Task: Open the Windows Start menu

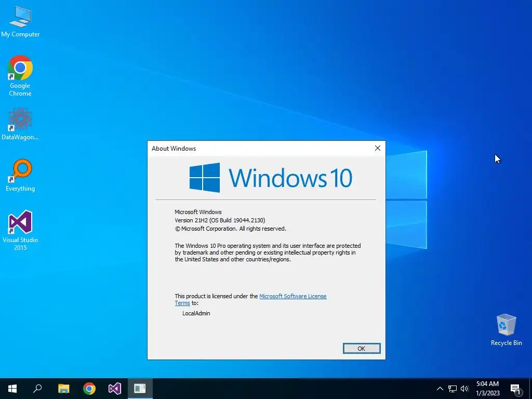Action: pos(12,389)
